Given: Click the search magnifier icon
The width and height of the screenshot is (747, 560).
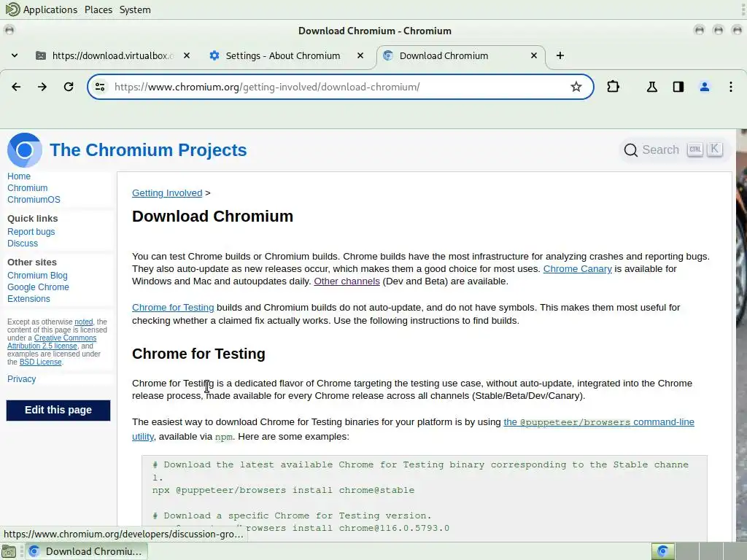Looking at the screenshot, I should pyautogui.click(x=630, y=150).
